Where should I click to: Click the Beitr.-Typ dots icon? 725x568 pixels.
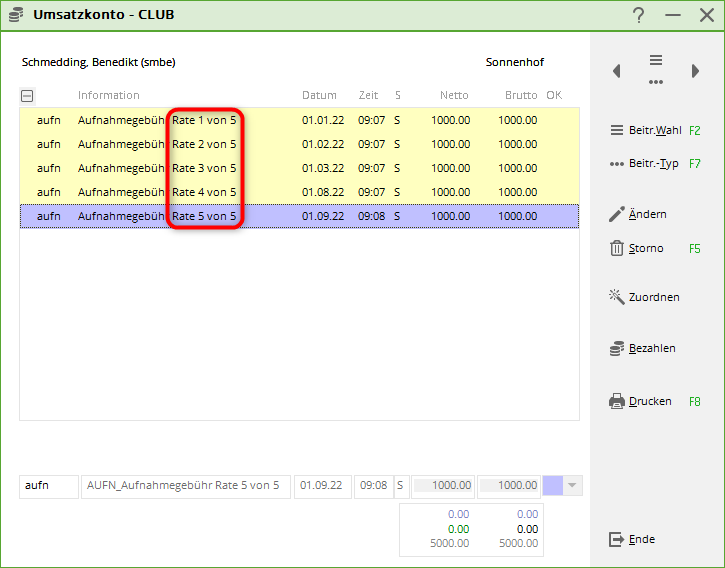pyautogui.click(x=616, y=164)
